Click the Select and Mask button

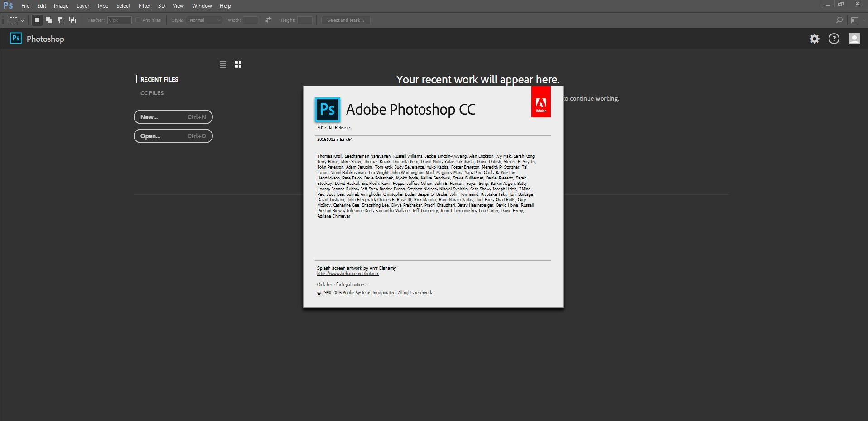(346, 20)
